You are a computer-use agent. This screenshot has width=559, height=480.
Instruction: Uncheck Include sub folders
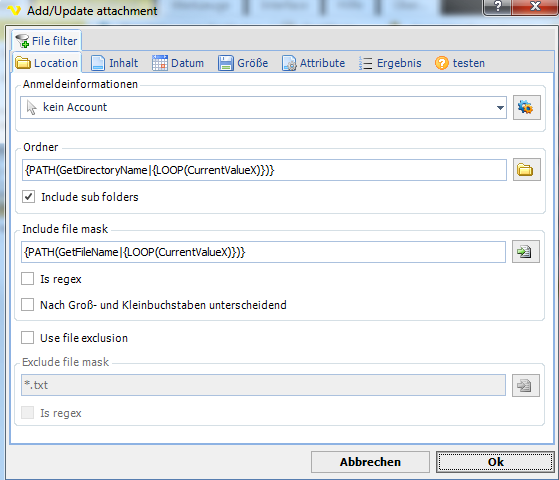click(29, 197)
